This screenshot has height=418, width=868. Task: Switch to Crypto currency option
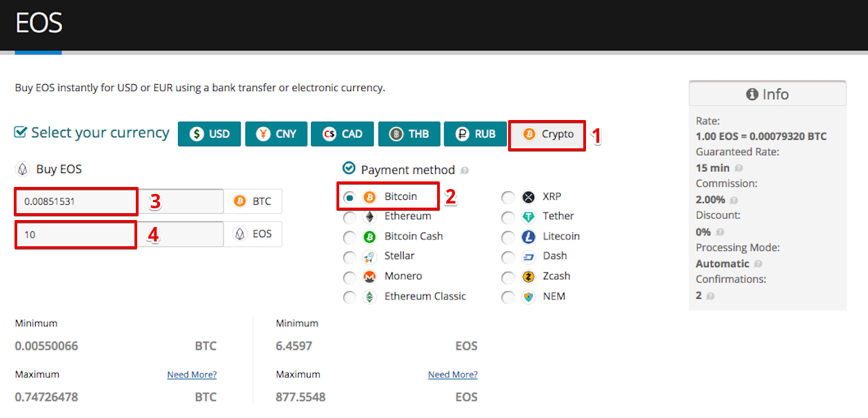tap(547, 134)
